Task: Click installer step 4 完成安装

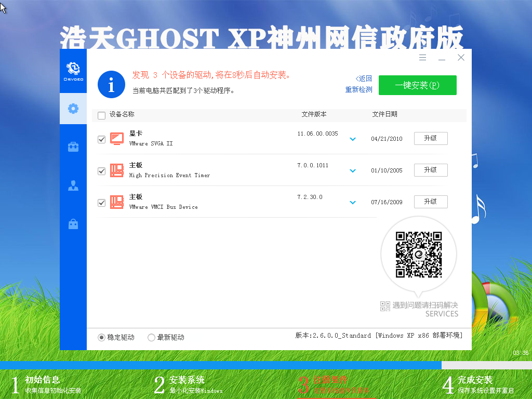Action: pos(478,384)
